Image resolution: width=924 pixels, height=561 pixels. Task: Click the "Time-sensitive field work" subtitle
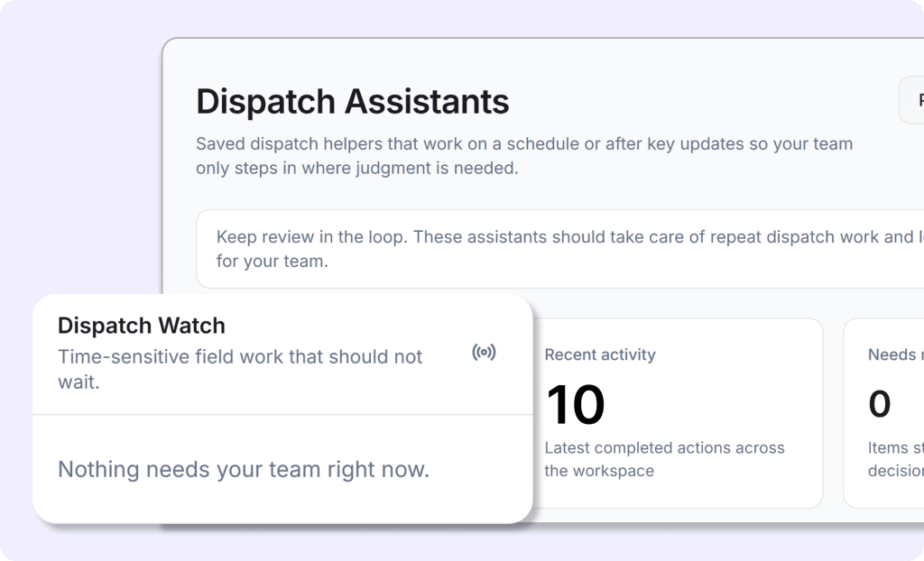coord(240,356)
